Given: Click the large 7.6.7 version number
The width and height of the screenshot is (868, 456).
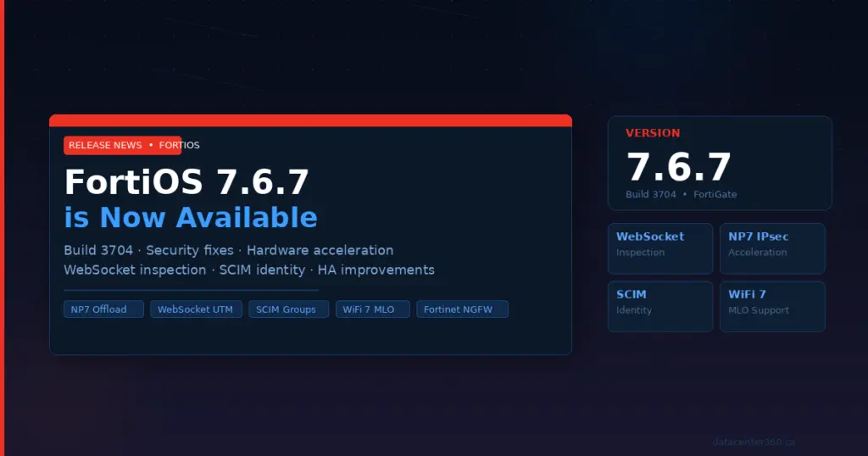Looking at the screenshot, I should click(x=679, y=167).
